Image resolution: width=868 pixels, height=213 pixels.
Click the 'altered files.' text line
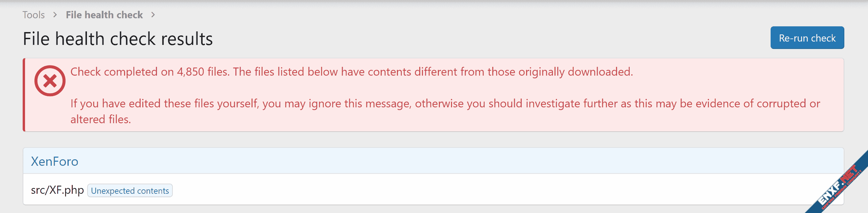(x=100, y=119)
